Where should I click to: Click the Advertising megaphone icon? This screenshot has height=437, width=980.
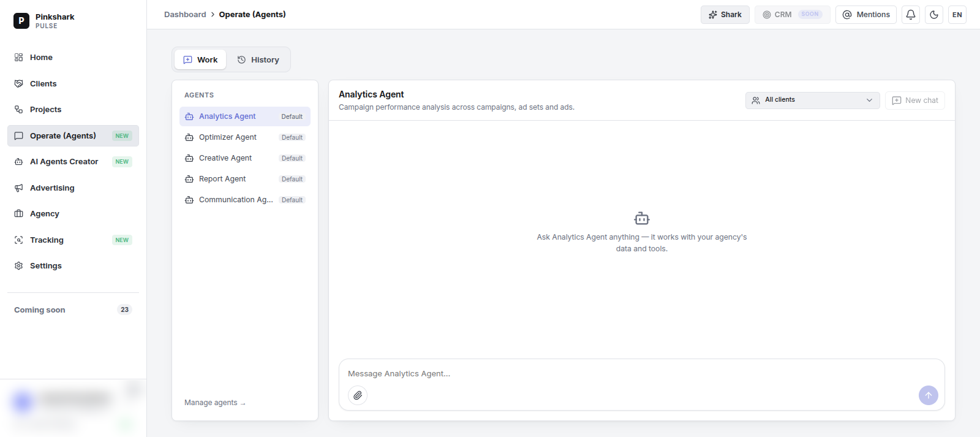(x=18, y=188)
